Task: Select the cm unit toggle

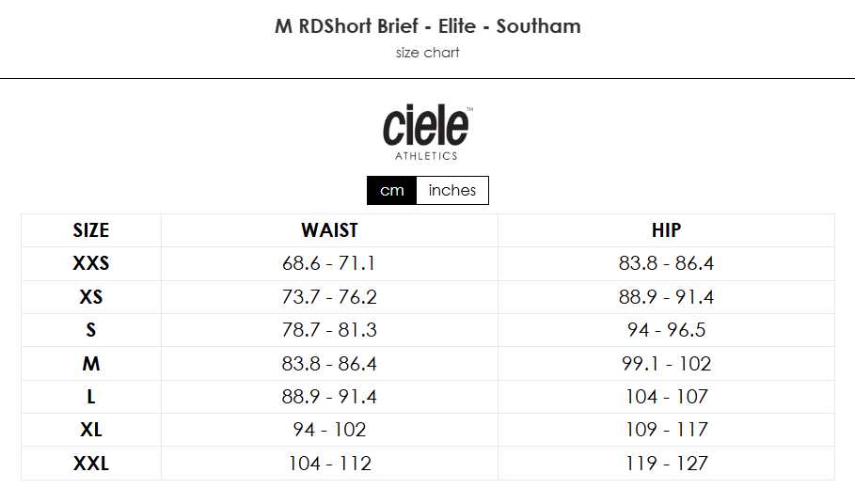Action: [392, 190]
